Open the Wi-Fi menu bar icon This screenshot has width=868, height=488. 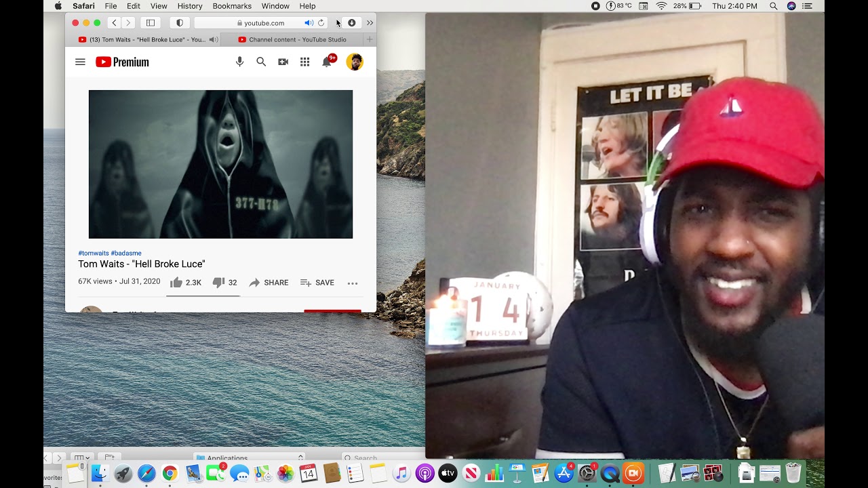coord(661,6)
